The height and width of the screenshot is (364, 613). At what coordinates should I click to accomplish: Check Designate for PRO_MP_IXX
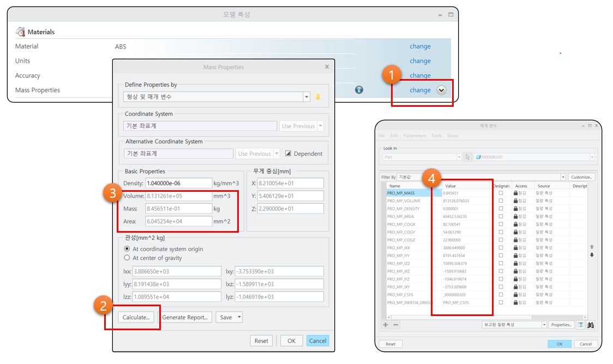[x=501, y=247]
